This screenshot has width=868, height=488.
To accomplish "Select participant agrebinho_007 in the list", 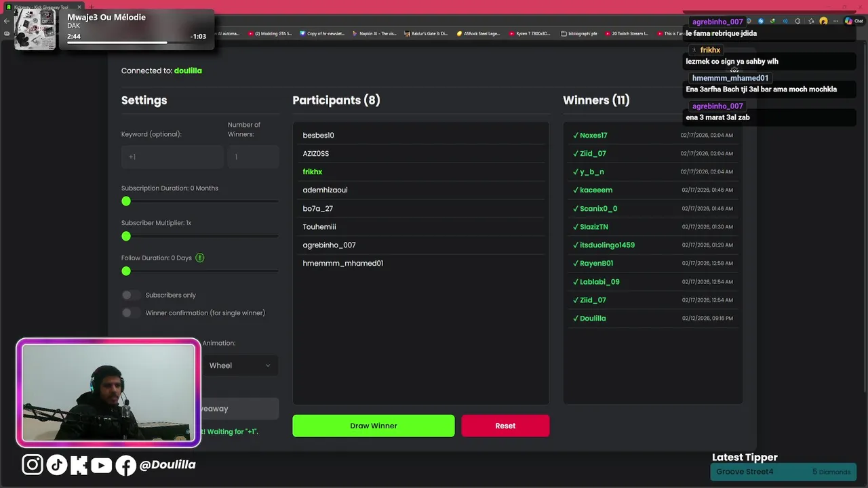I will (x=420, y=245).
